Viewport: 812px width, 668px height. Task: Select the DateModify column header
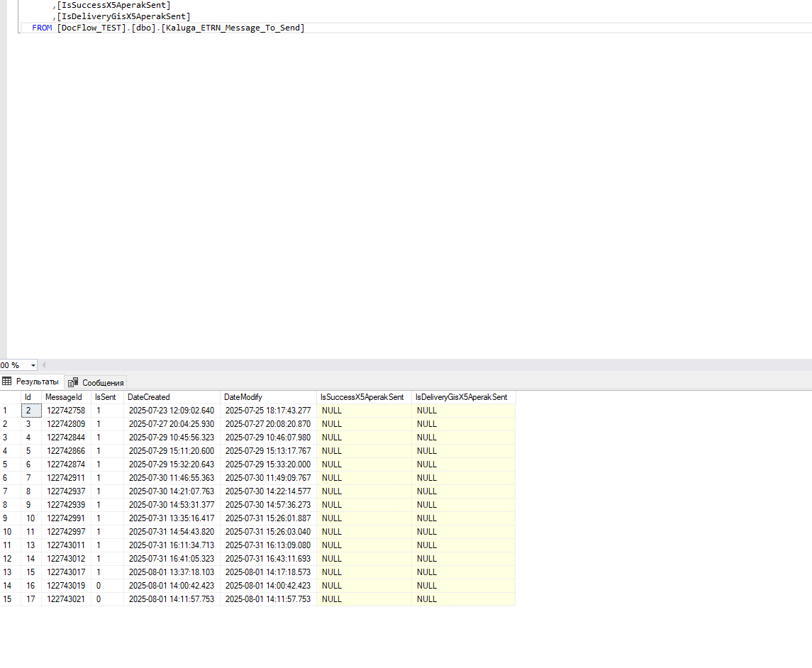268,397
